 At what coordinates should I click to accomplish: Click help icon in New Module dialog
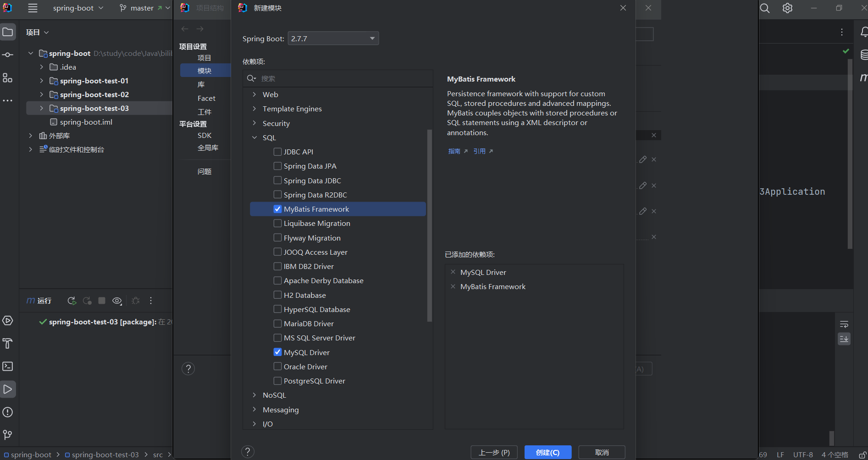[x=248, y=452]
